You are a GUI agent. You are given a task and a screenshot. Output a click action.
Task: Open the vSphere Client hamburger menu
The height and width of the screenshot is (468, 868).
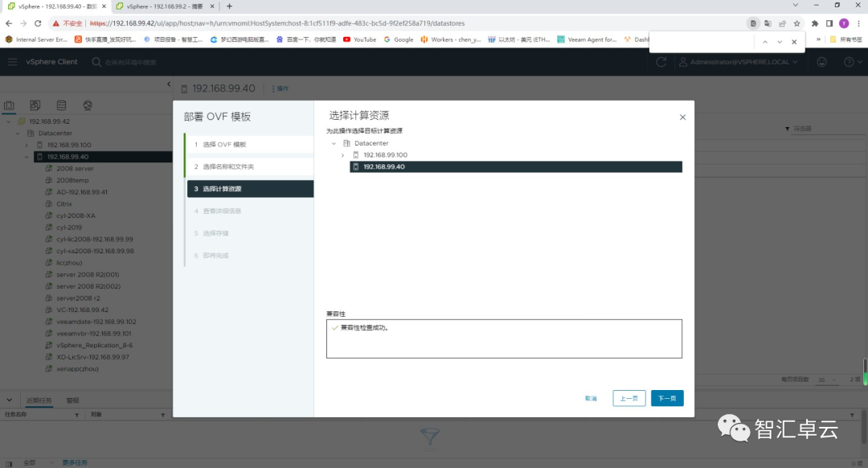[13, 62]
